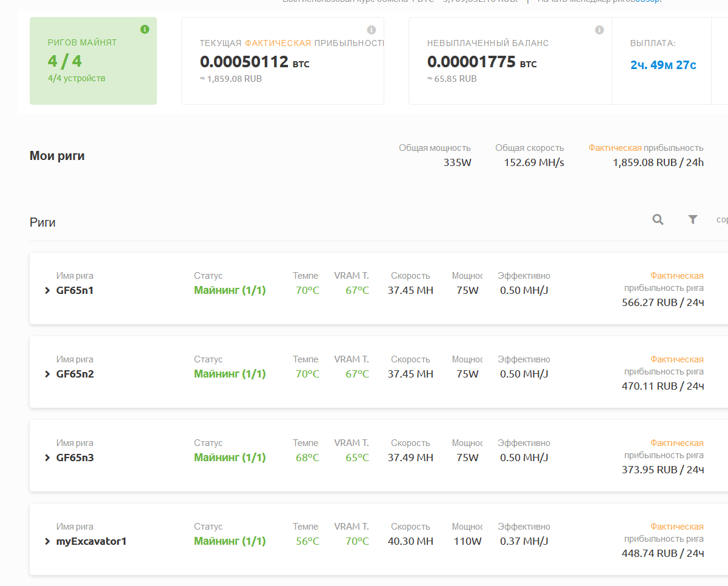Click GF65n2 profitability 470.11 RUB / 24ч
Viewport: 728px width, 586px height.
click(663, 386)
